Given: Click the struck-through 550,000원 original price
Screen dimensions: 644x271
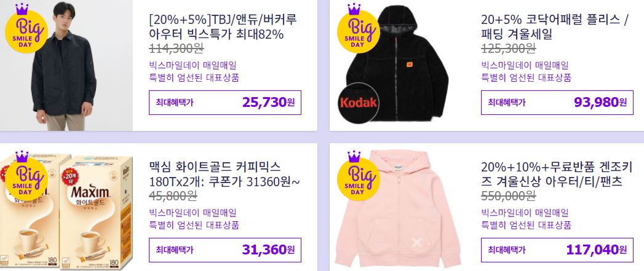Looking at the screenshot, I should (x=509, y=196).
